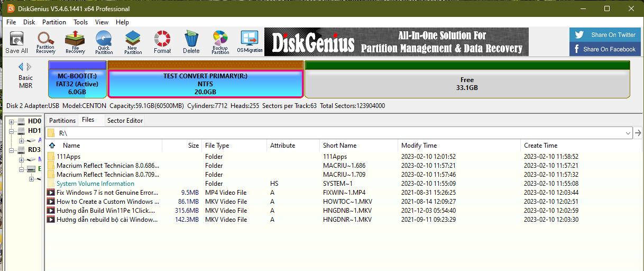Screen dimensions: 644x271
Task: Click Macrium Reflect 8.0.709 folder icon
Action: 51,175
